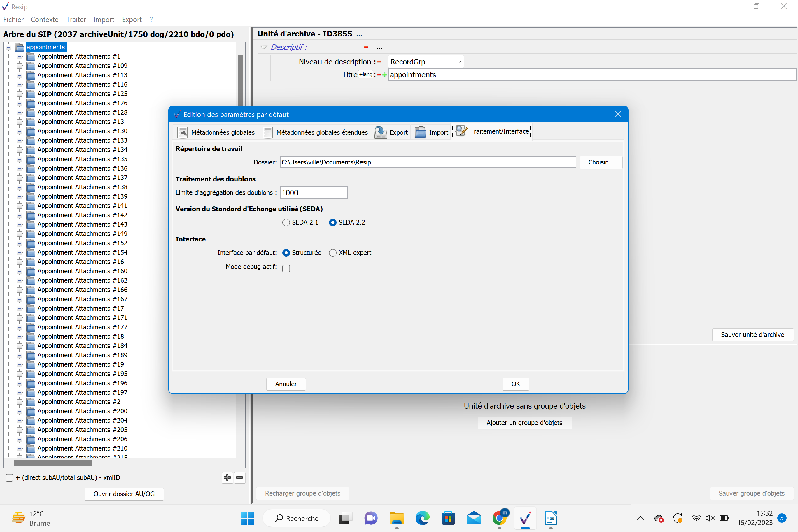Click the SIP tree horizontal scrollbar
Screen dimensions: 798x532
(x=52, y=463)
